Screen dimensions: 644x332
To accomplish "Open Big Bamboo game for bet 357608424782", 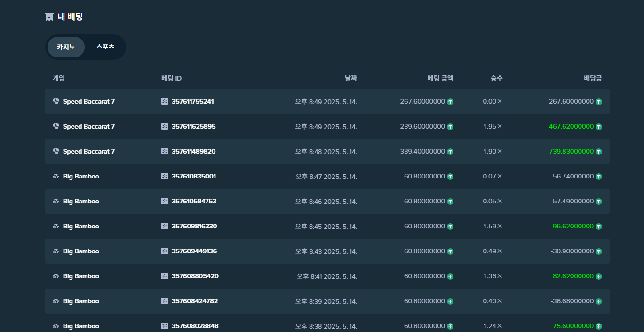I will 81,301.
